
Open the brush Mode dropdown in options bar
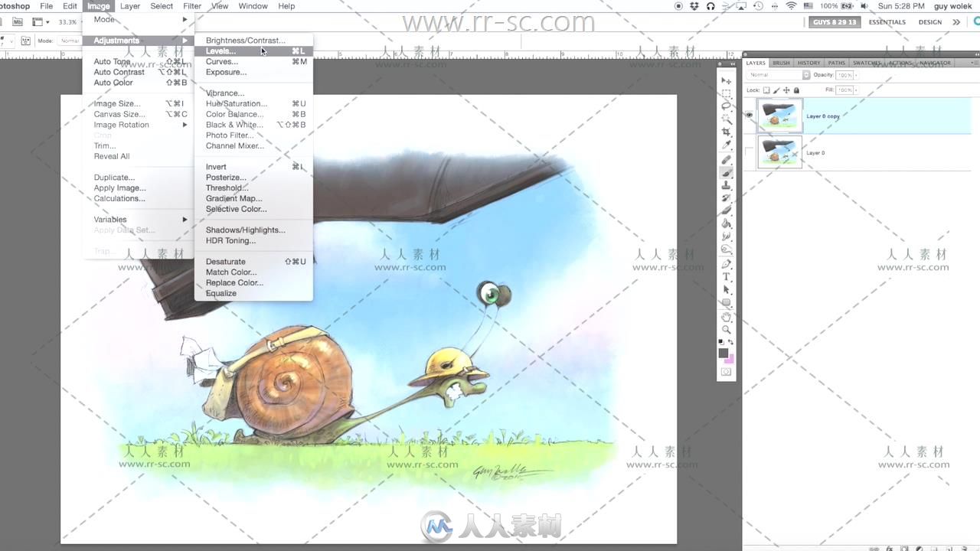pos(69,41)
